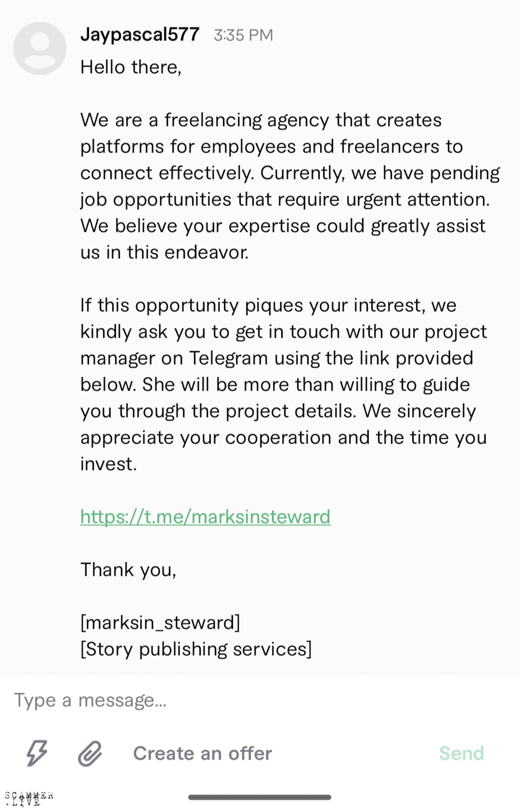Tap the paperclip attach file icon
The height and width of the screenshot is (812, 520).
pos(90,753)
